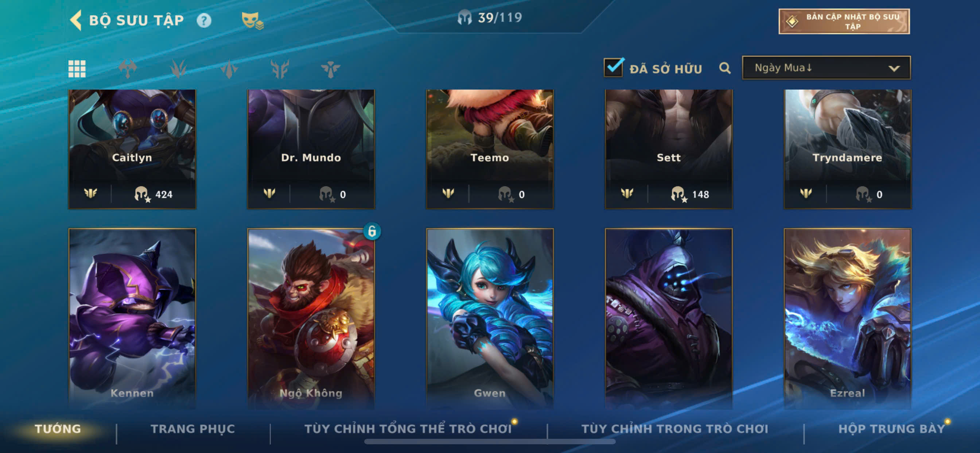Switch to the Trang Phục tab
980x453 pixels.
click(x=193, y=429)
